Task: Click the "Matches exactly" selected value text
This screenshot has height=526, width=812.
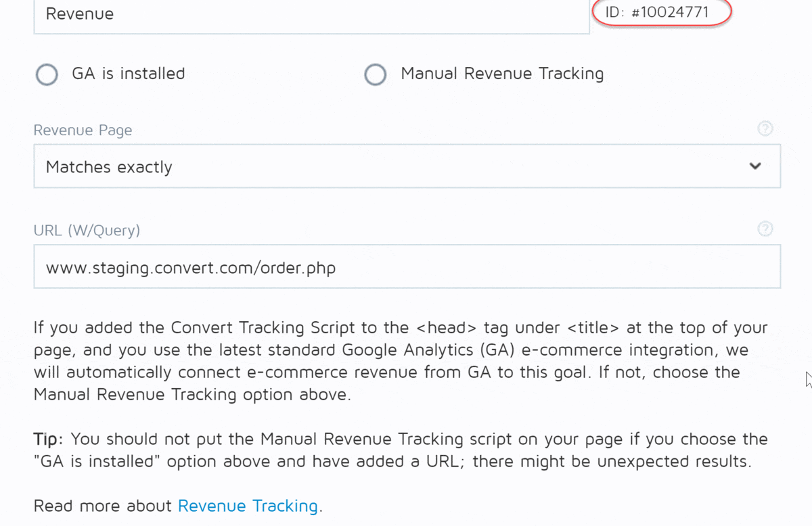Action: [109, 167]
